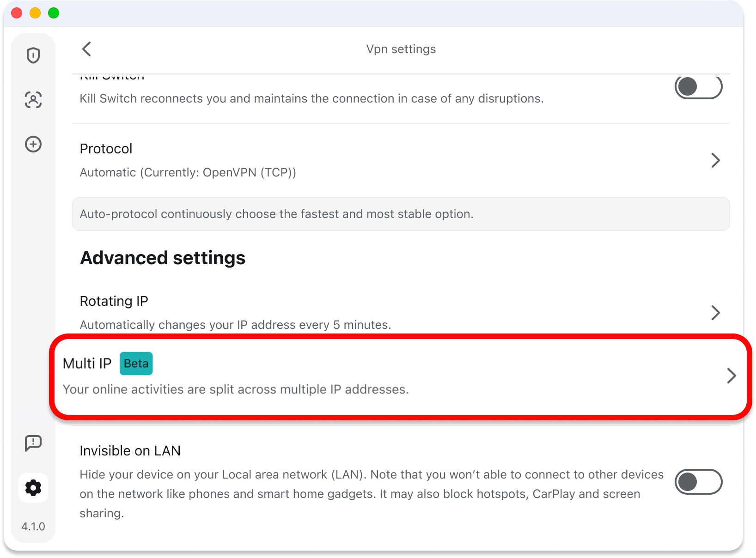Expand the Protocol chevron
The image size is (756, 558).
(x=715, y=160)
